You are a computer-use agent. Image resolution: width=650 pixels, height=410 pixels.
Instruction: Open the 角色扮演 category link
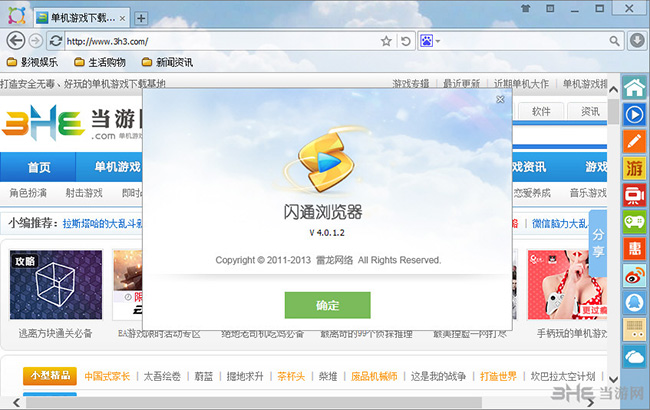tap(28, 193)
